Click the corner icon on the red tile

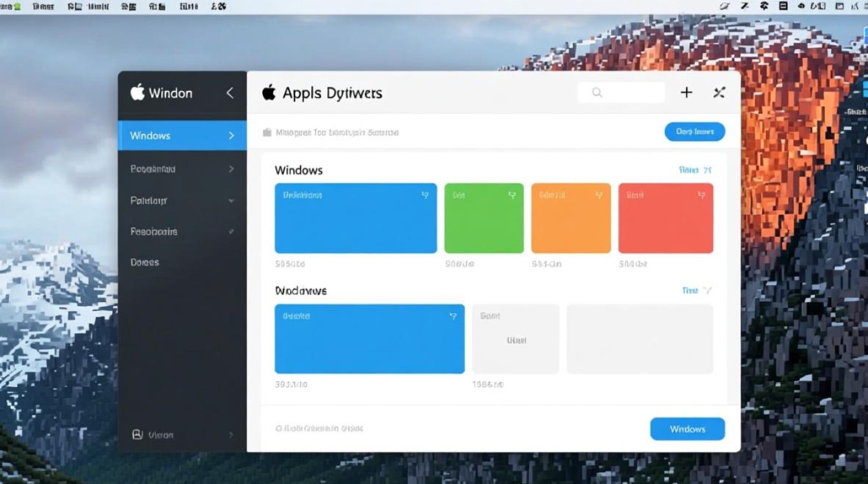pyautogui.click(x=701, y=195)
